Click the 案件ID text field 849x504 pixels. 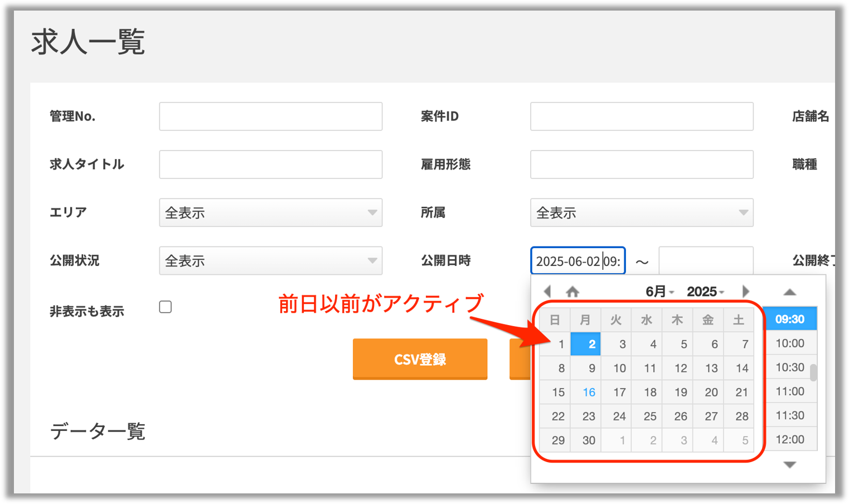click(x=641, y=117)
